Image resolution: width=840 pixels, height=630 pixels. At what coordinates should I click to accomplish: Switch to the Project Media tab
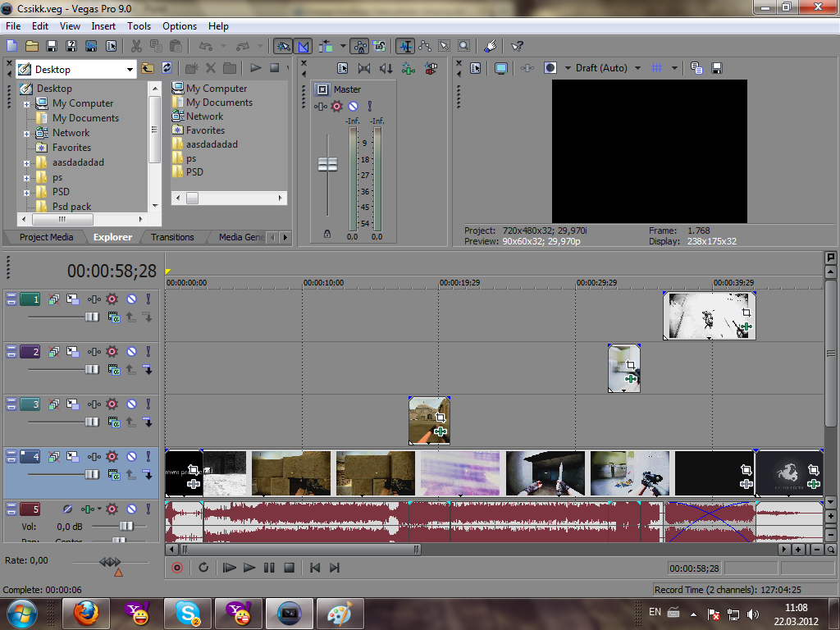(x=46, y=237)
